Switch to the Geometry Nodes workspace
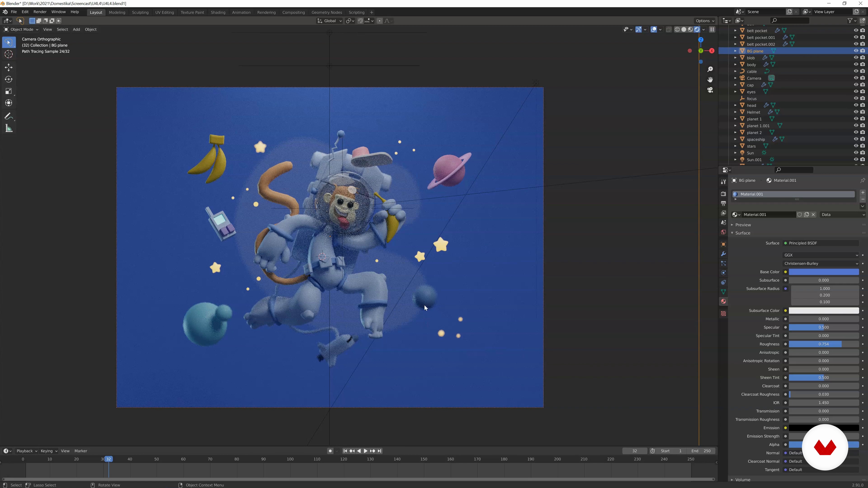Image resolution: width=868 pixels, height=488 pixels. (326, 12)
